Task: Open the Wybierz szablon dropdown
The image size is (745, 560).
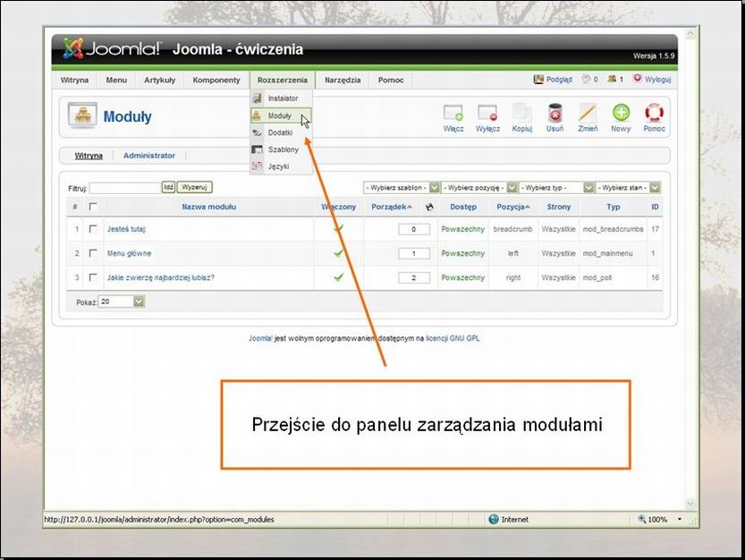Action: tap(402, 188)
